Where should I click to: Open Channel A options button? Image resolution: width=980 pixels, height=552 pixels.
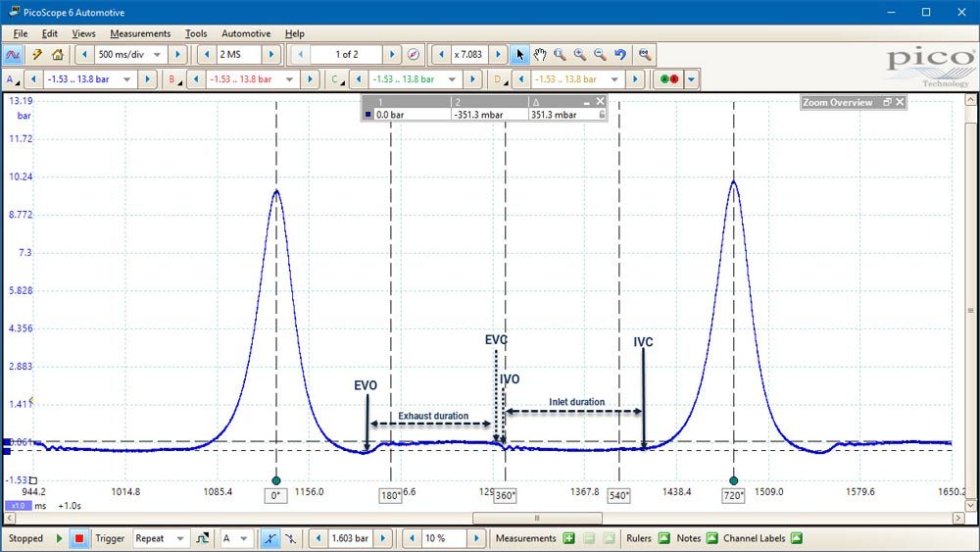12,79
